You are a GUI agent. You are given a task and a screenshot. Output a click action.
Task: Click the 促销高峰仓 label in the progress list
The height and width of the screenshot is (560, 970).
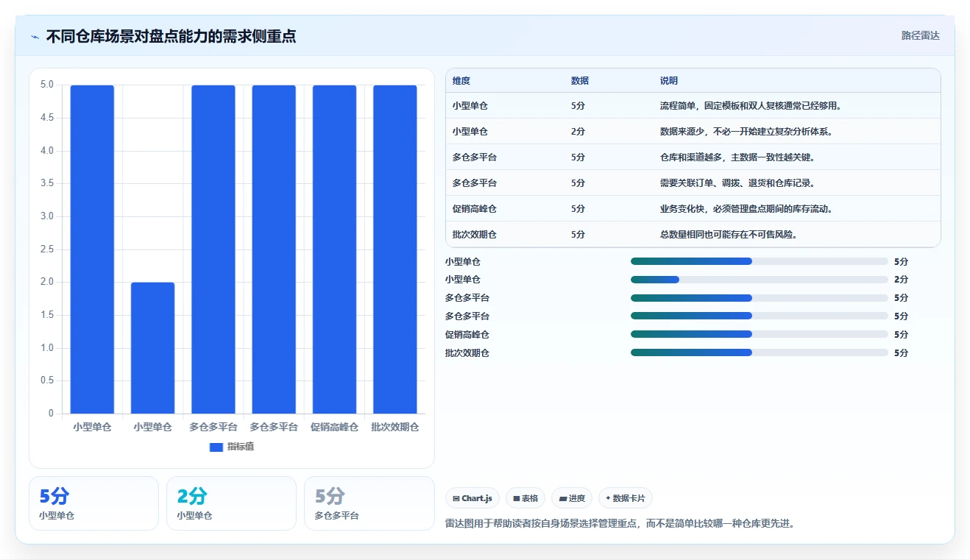467,334
